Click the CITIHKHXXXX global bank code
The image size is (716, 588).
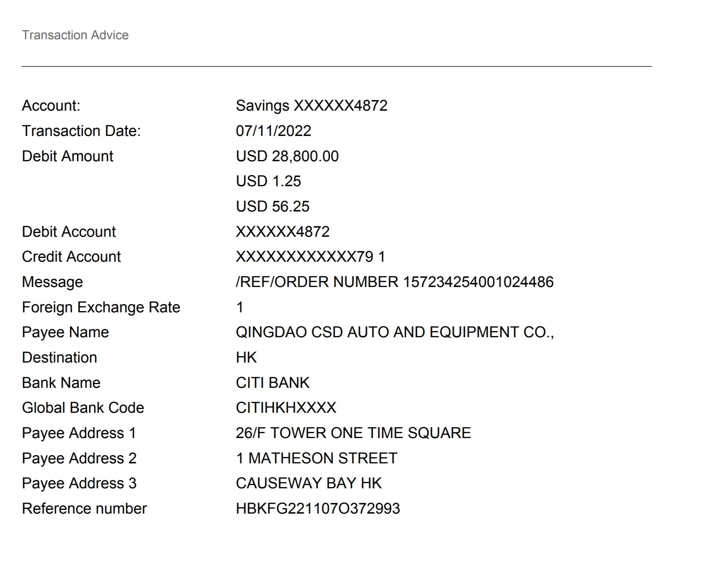pyautogui.click(x=285, y=408)
